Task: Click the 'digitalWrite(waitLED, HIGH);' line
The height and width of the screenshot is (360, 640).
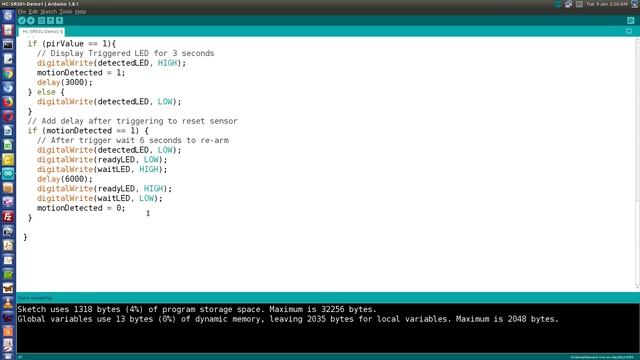Action: 102,169
